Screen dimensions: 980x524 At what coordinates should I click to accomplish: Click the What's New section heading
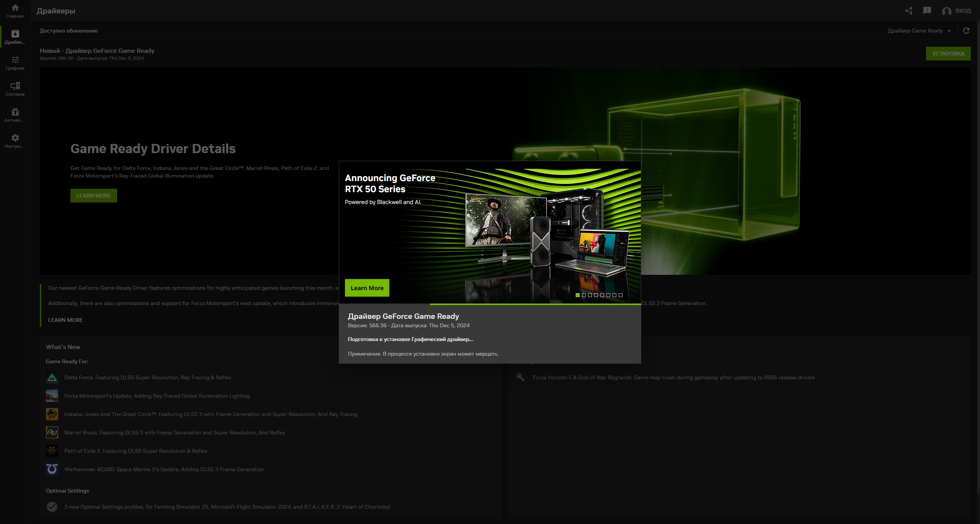point(63,347)
